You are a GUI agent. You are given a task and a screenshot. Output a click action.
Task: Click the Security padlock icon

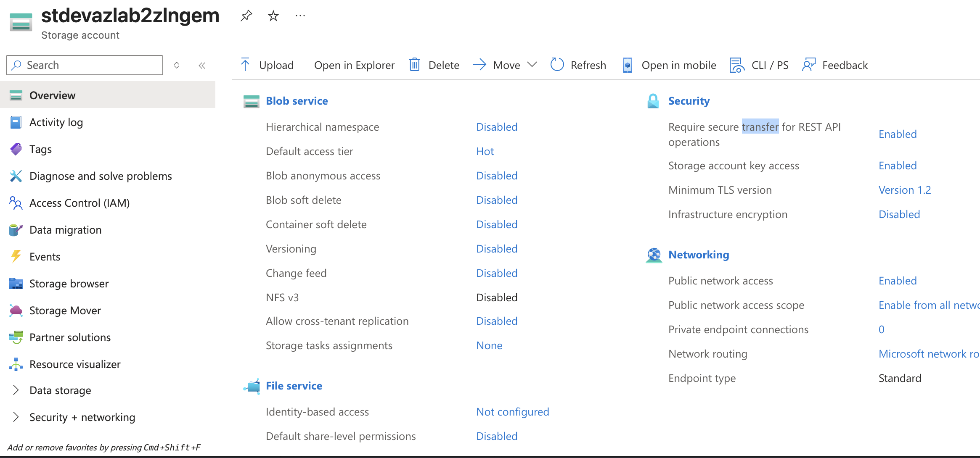(x=653, y=101)
